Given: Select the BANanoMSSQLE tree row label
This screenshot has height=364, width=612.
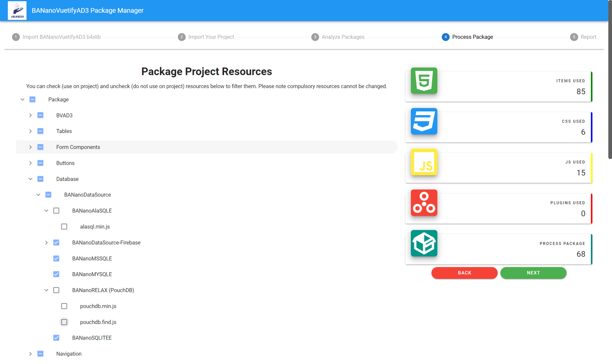Looking at the screenshot, I should click(x=92, y=259).
